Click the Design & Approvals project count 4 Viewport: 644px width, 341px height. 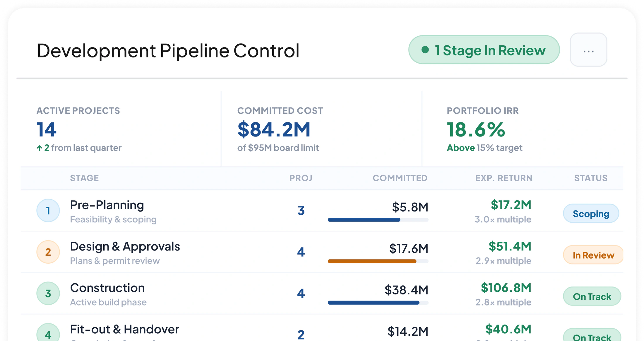[x=301, y=252]
